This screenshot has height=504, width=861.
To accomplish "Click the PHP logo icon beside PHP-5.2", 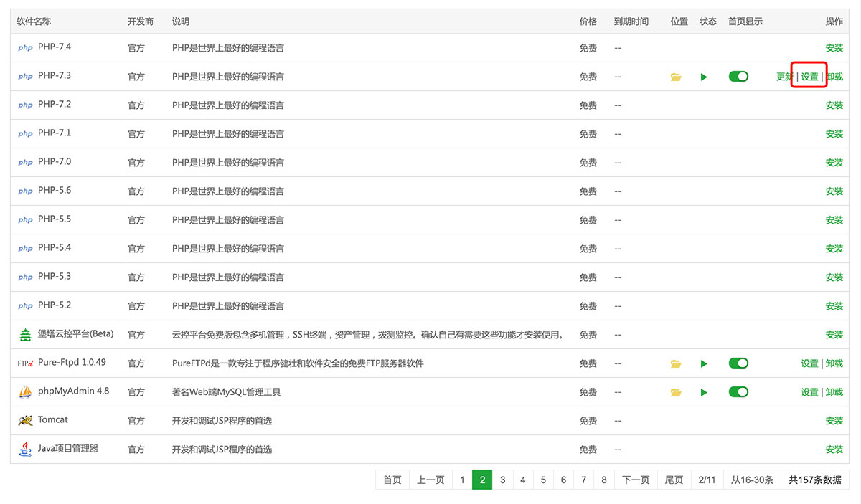I will 25,306.
